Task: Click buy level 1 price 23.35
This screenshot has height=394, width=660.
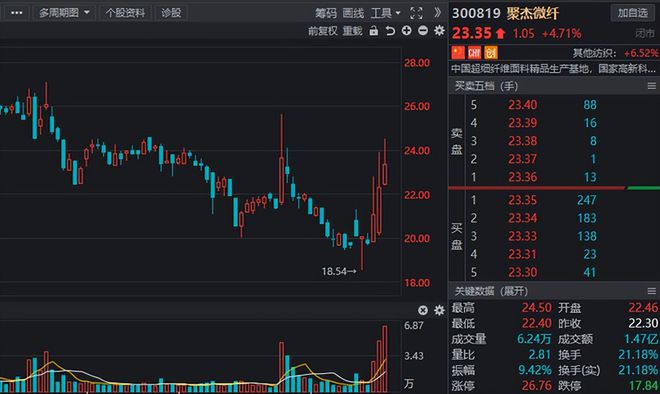Action: click(x=522, y=200)
